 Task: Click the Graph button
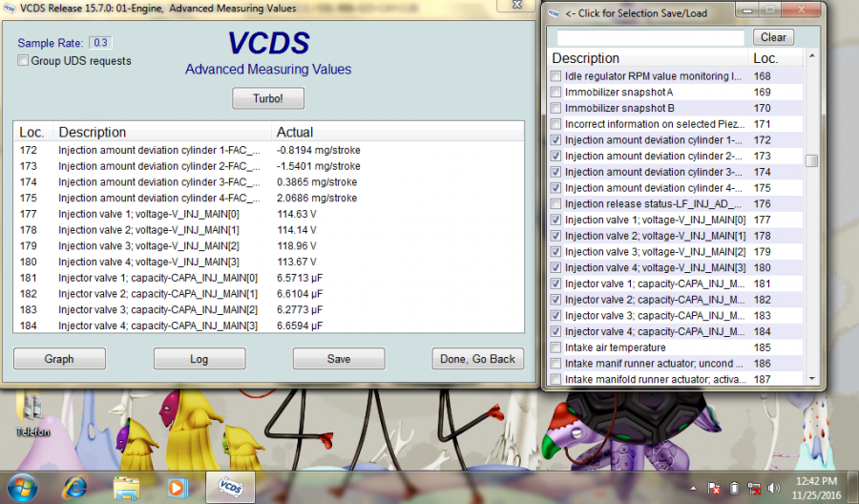click(59, 359)
